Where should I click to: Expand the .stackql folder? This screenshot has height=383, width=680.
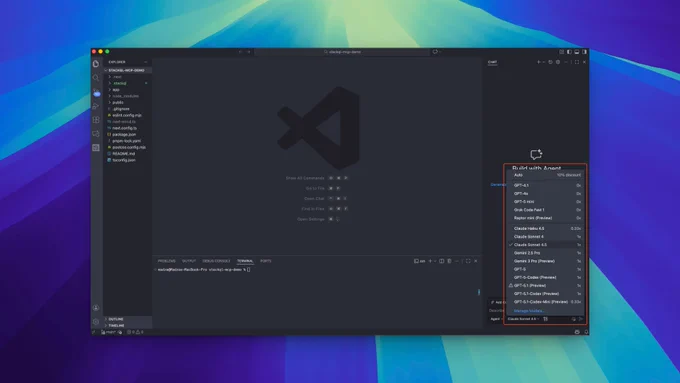pos(128,83)
